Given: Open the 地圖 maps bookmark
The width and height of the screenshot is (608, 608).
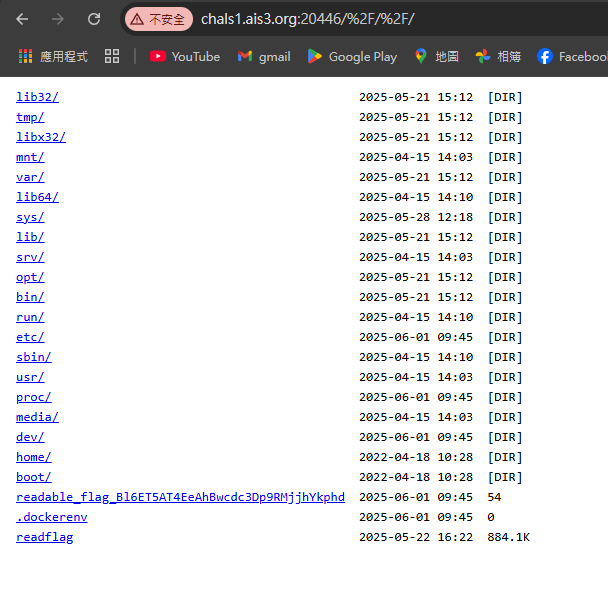Looking at the screenshot, I should [x=436, y=57].
